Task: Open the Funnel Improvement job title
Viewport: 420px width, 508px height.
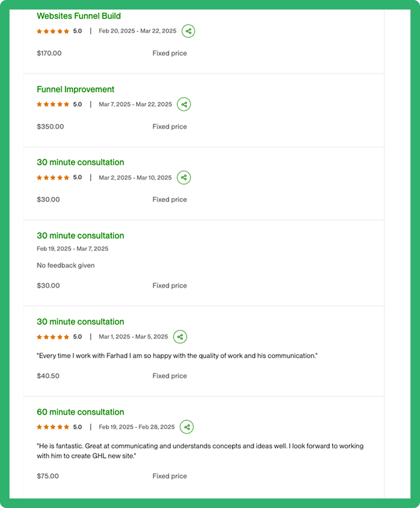Action: coord(76,90)
